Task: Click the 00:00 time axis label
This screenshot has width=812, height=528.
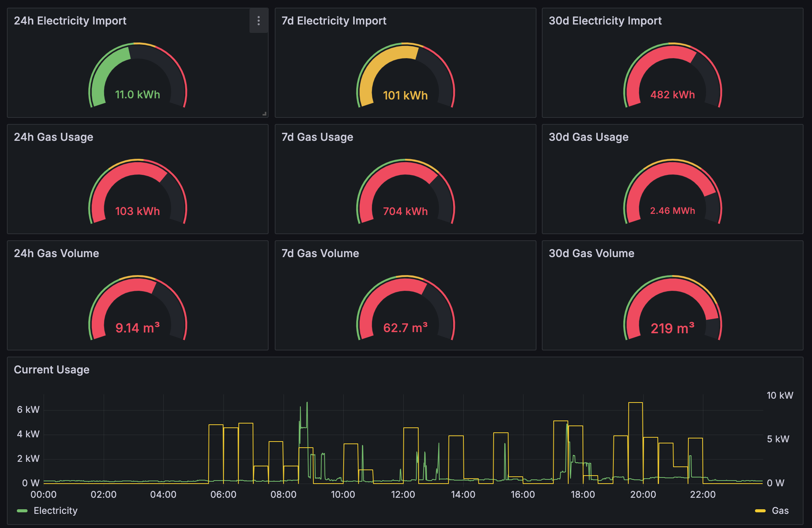Action: click(x=43, y=494)
